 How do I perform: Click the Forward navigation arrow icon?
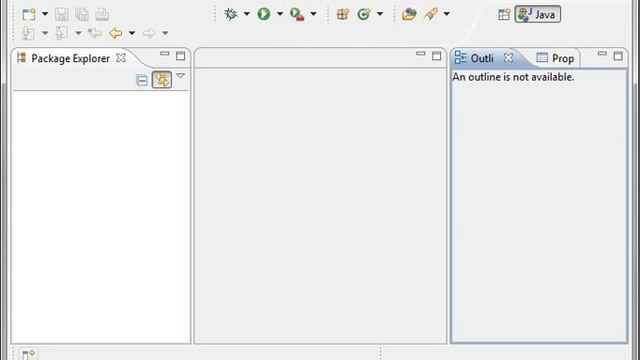coord(149,33)
